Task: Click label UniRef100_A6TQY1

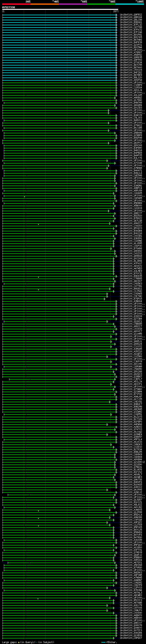Action: point(131,562)
